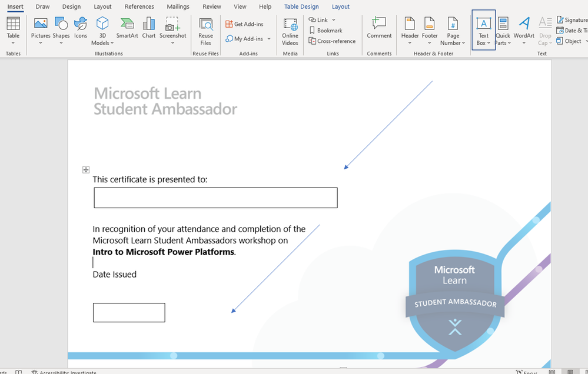
Task: Open the Table insert button
Action: click(x=13, y=31)
